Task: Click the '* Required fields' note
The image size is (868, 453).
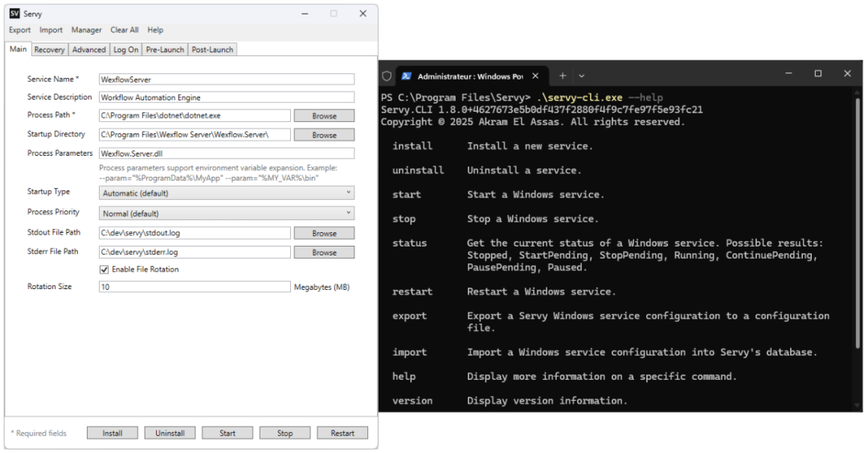Action: 39,433
